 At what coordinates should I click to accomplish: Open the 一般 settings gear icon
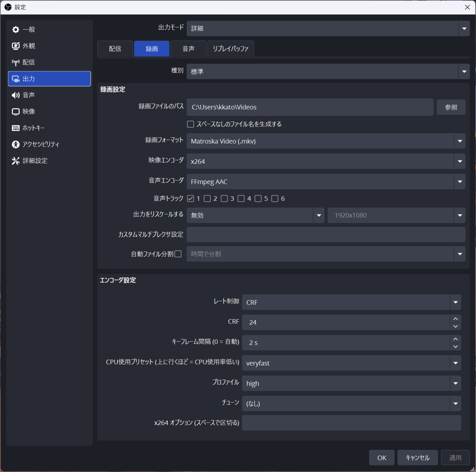(x=16, y=30)
